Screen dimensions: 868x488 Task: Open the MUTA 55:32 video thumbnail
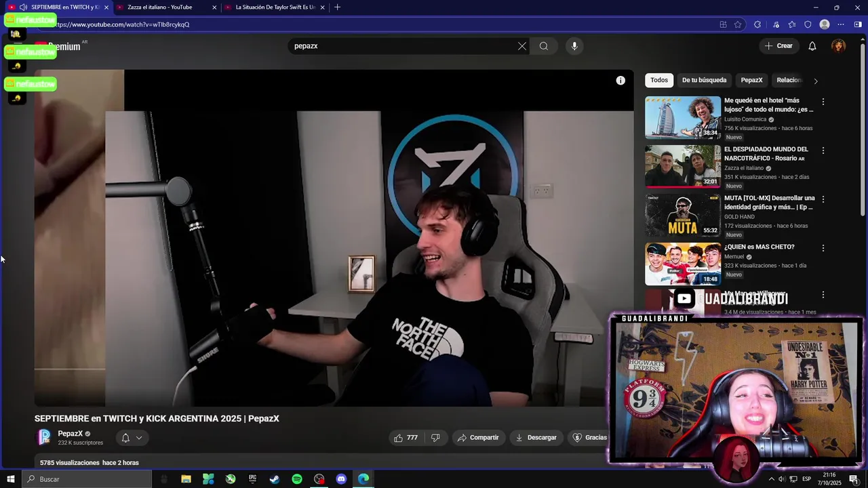coord(683,215)
